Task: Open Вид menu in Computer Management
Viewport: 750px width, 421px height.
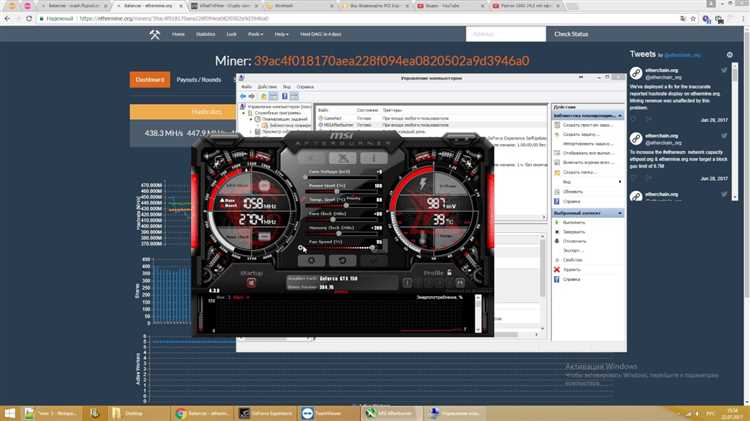Action: point(287,87)
